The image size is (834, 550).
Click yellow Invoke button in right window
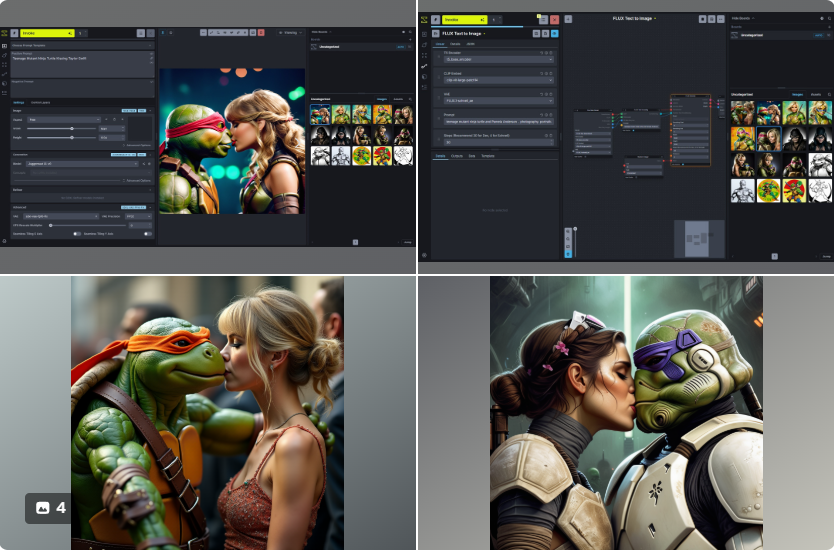[464, 20]
